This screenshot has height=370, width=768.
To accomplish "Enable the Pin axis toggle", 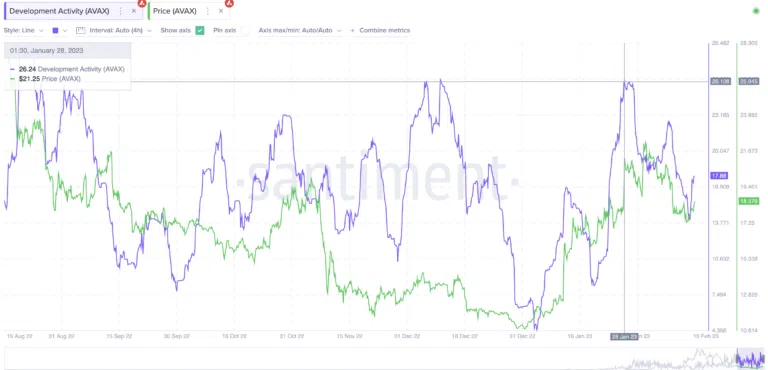I will [244, 30].
